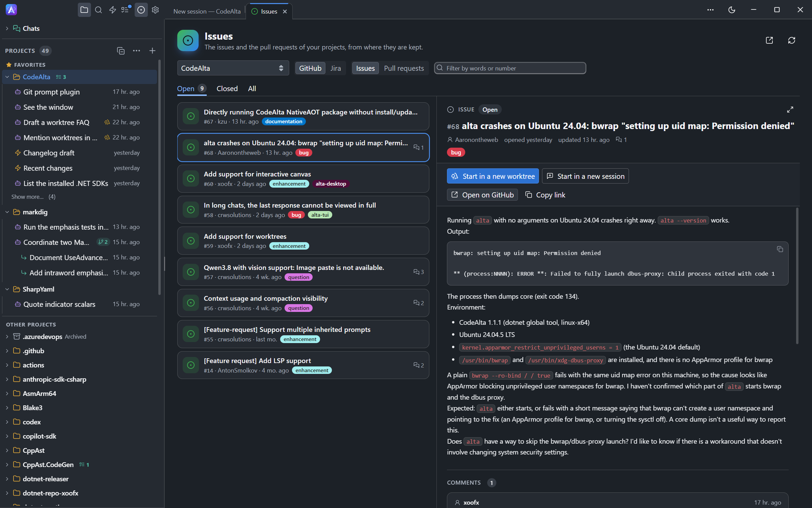The height and width of the screenshot is (508, 812).
Task: Click the search icon in the top toolbar
Action: coord(98,10)
